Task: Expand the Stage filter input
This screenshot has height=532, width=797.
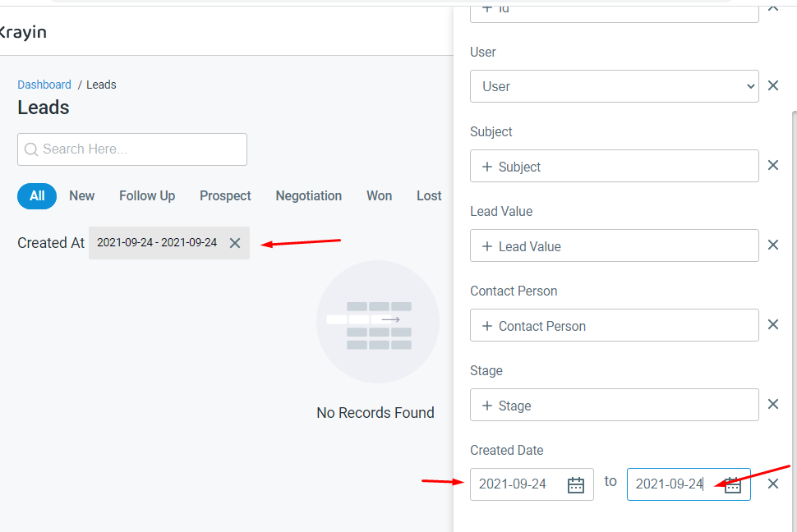Action: point(614,405)
